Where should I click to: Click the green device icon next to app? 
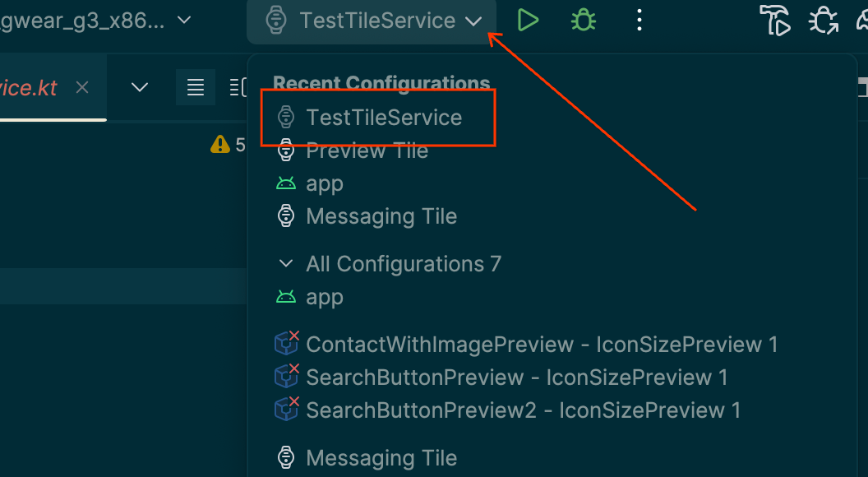click(x=285, y=183)
